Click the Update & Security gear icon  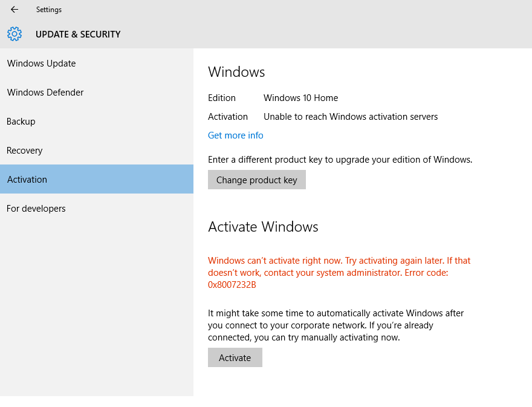tap(15, 34)
